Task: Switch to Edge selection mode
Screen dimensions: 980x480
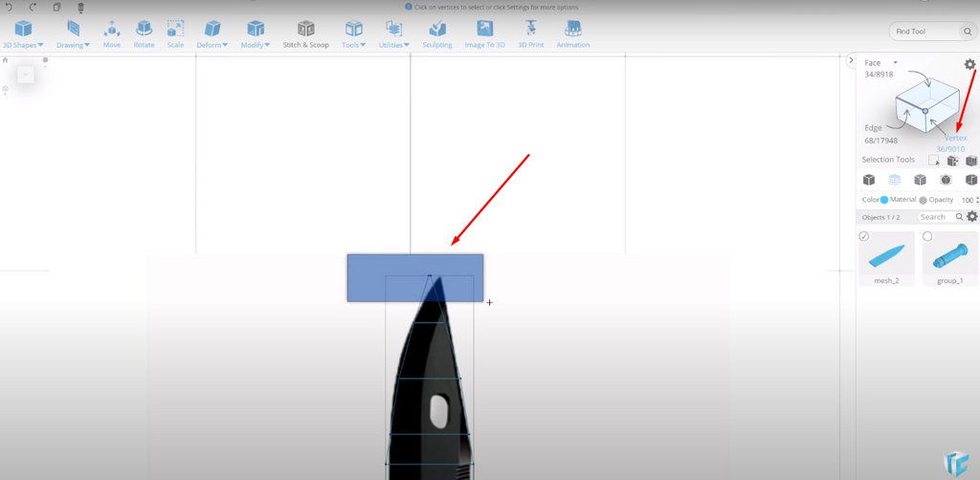Action: [873, 127]
